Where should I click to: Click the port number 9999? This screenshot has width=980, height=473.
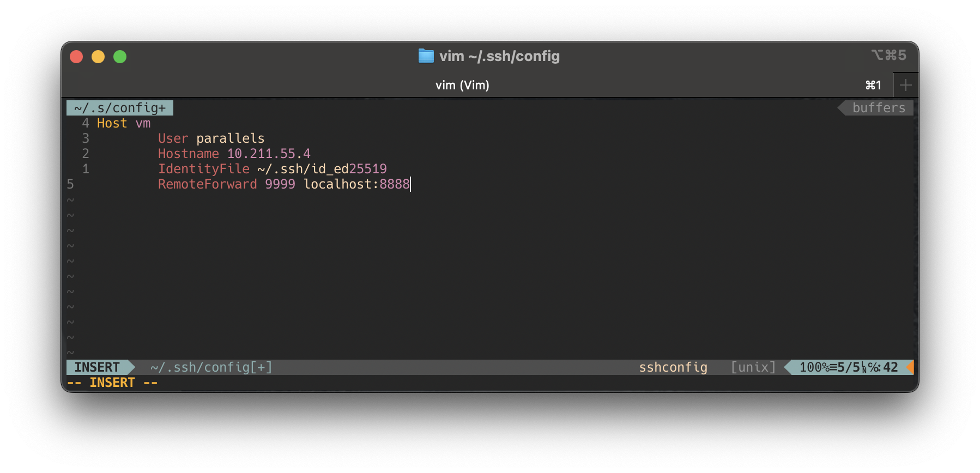pyautogui.click(x=280, y=184)
